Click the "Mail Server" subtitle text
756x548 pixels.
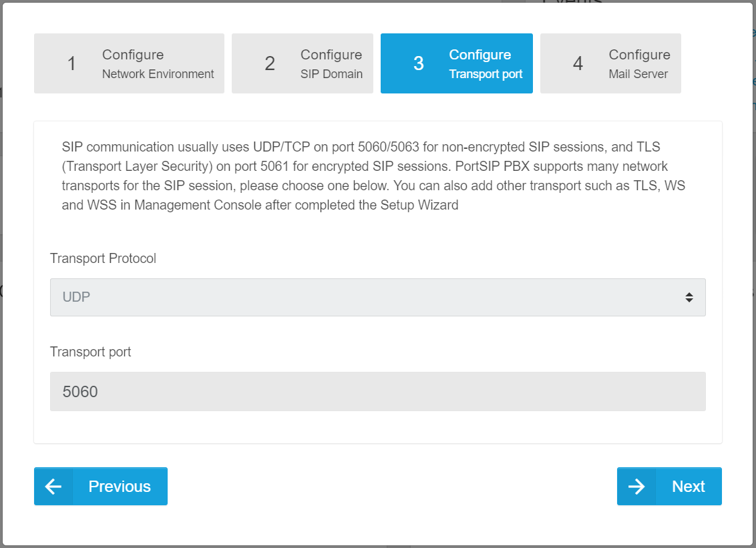pos(638,74)
